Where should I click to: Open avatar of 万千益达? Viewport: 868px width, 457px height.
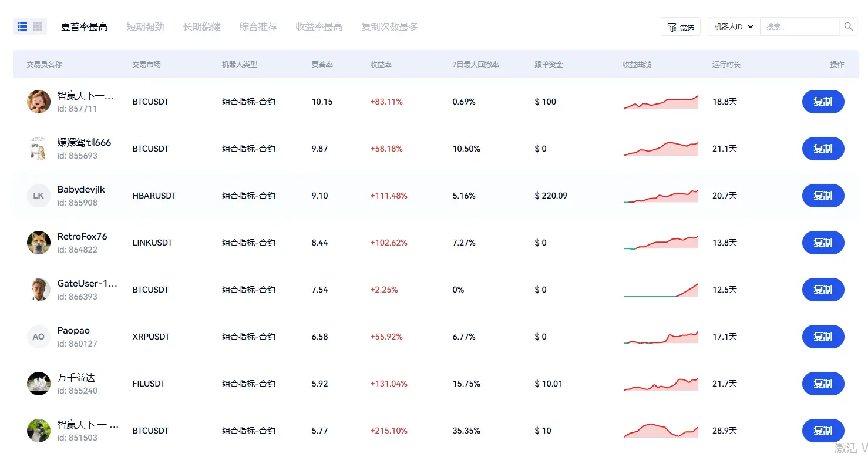[39, 384]
